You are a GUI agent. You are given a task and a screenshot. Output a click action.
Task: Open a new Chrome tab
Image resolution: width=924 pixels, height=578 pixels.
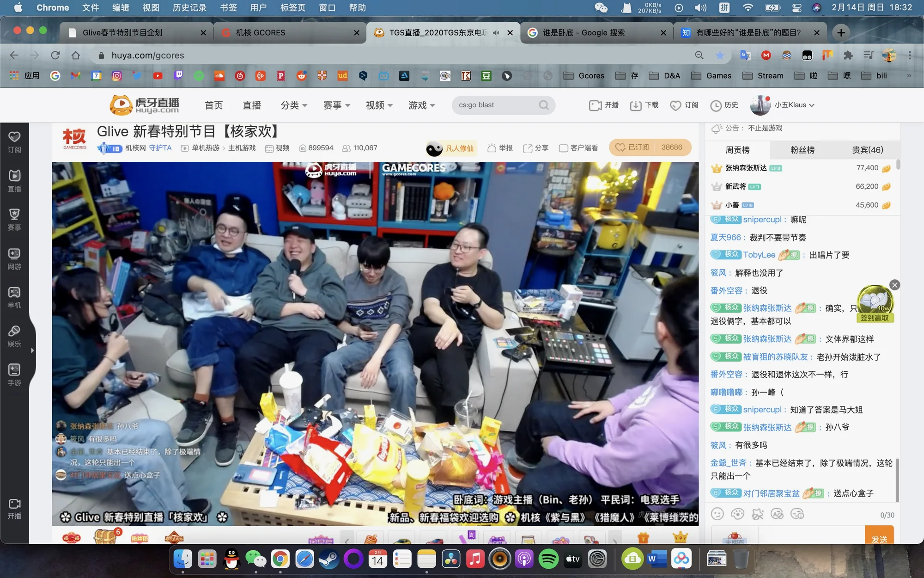[x=841, y=33]
